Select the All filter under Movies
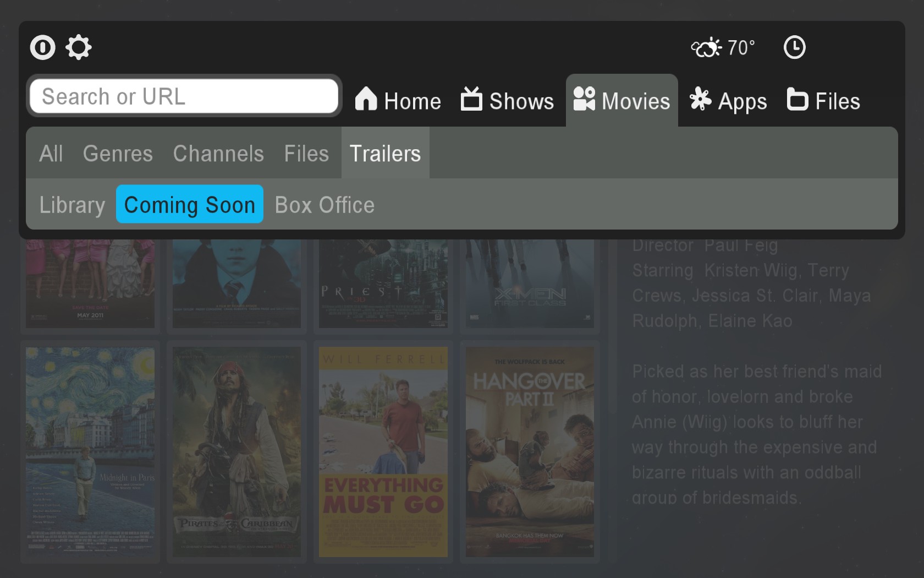Viewport: 924px width, 578px height. click(51, 154)
